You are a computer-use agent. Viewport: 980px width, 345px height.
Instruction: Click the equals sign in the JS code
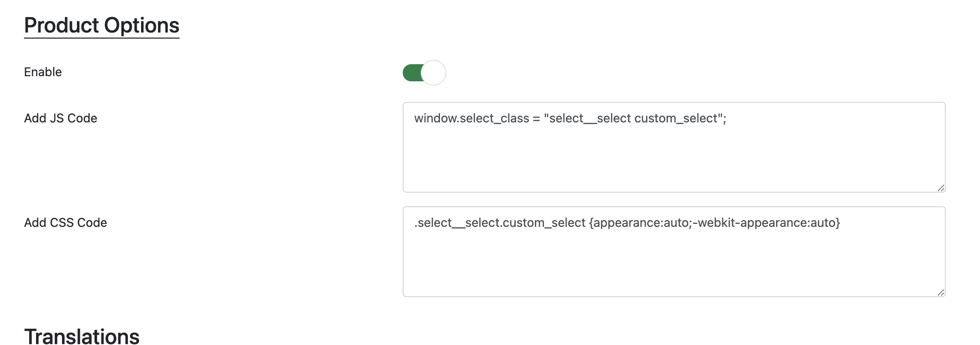click(x=536, y=118)
